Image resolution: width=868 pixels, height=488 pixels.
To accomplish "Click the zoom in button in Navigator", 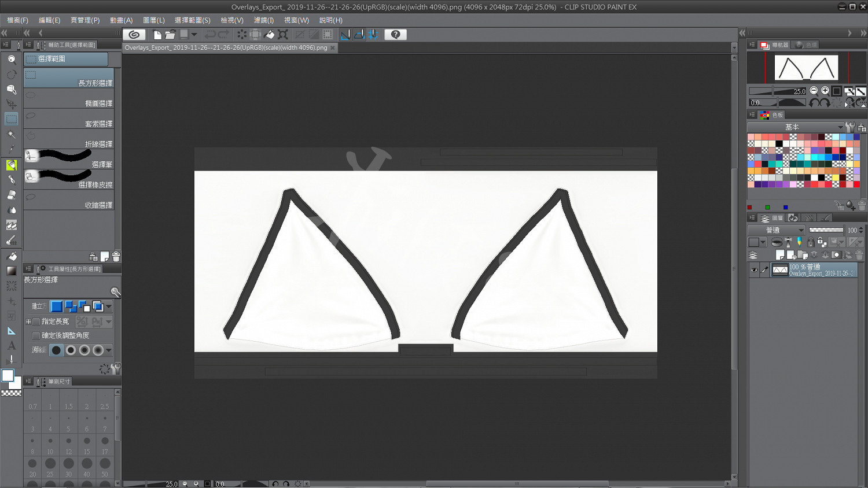I will coord(825,91).
